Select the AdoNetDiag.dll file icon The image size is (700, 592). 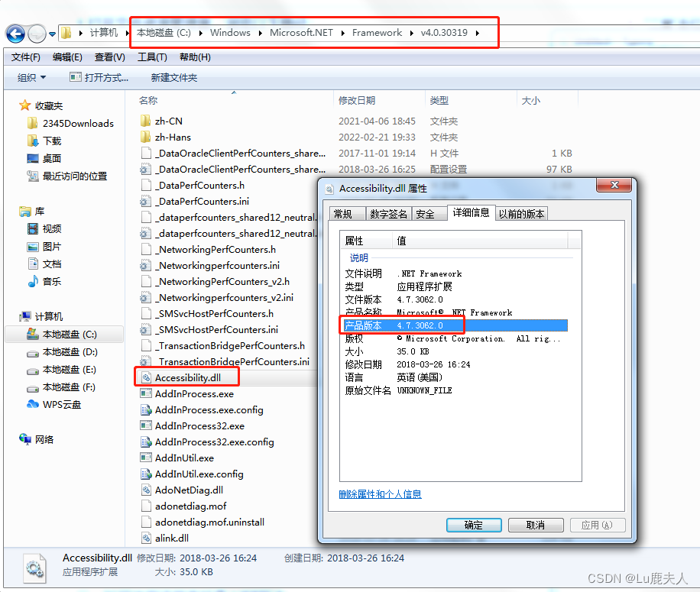click(145, 490)
